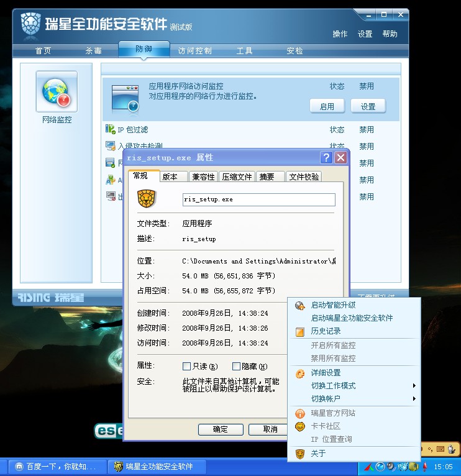461x476 pixels.
Task: Open the 安检 tab
Action: click(x=294, y=51)
